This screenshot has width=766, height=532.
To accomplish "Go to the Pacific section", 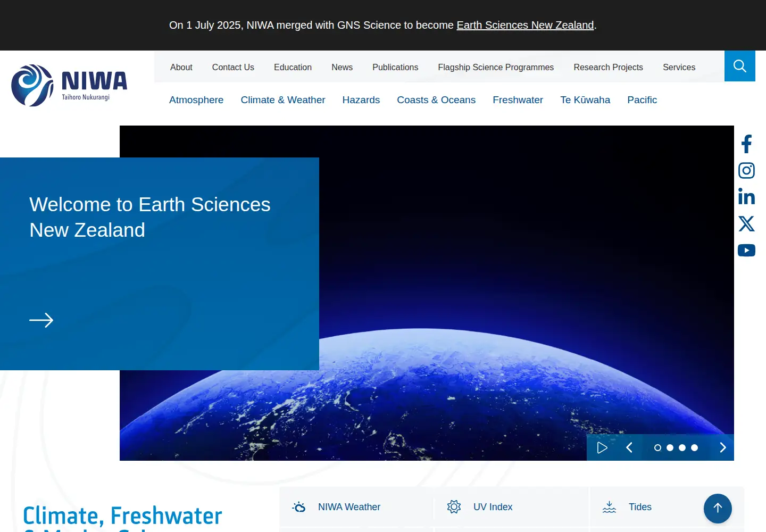I will coord(642,100).
